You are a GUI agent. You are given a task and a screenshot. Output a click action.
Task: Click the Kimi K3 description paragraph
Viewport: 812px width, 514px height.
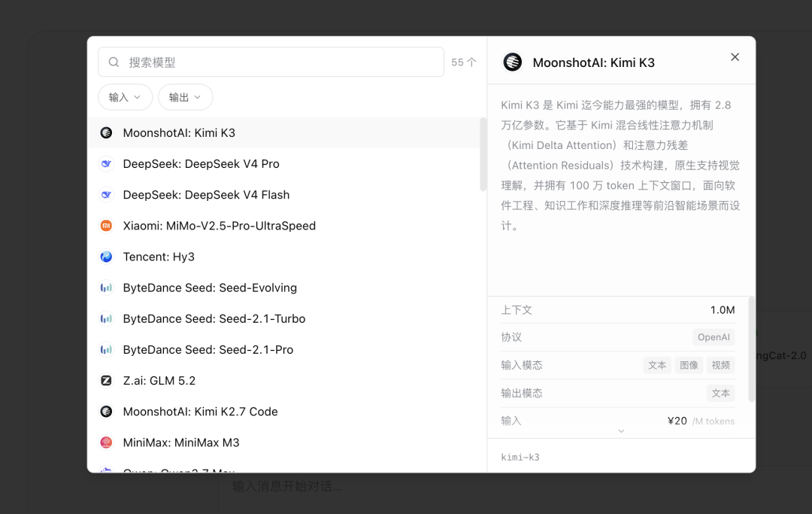click(620, 166)
